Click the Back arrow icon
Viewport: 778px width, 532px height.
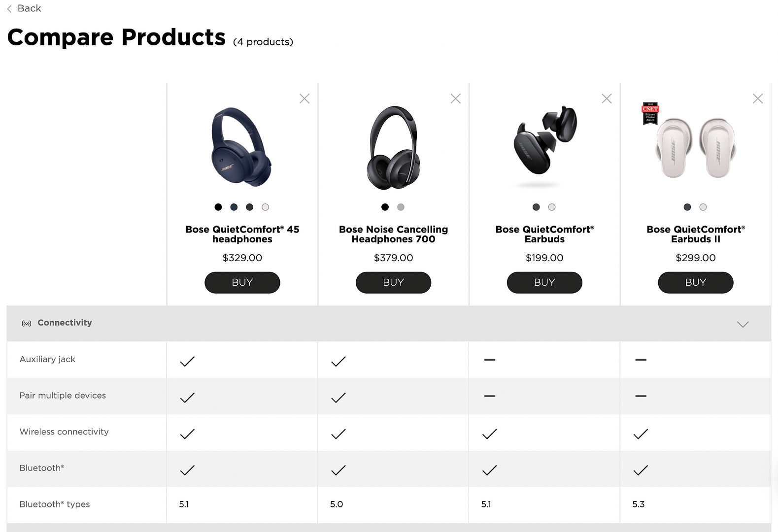[x=9, y=9]
